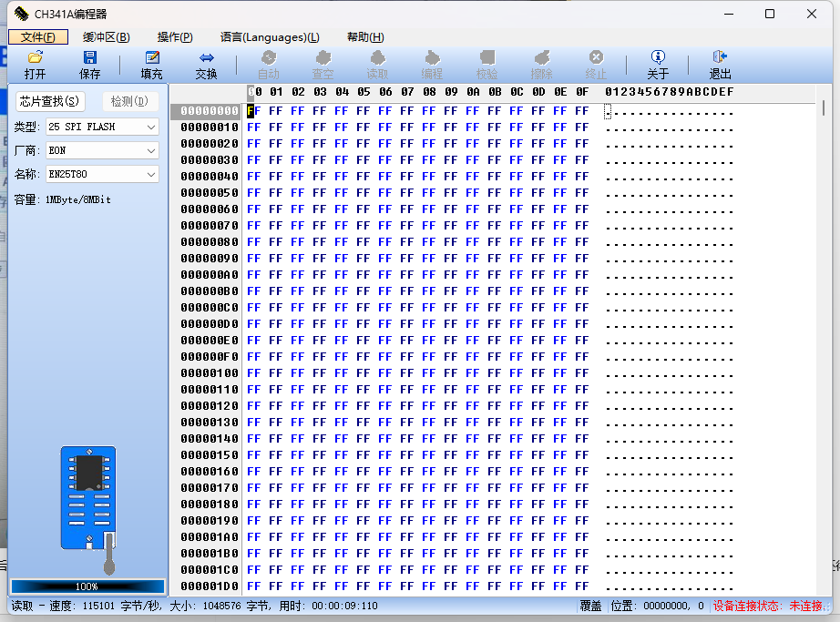Click the 0F column header
Screen dimensions: 840x622
pos(582,92)
